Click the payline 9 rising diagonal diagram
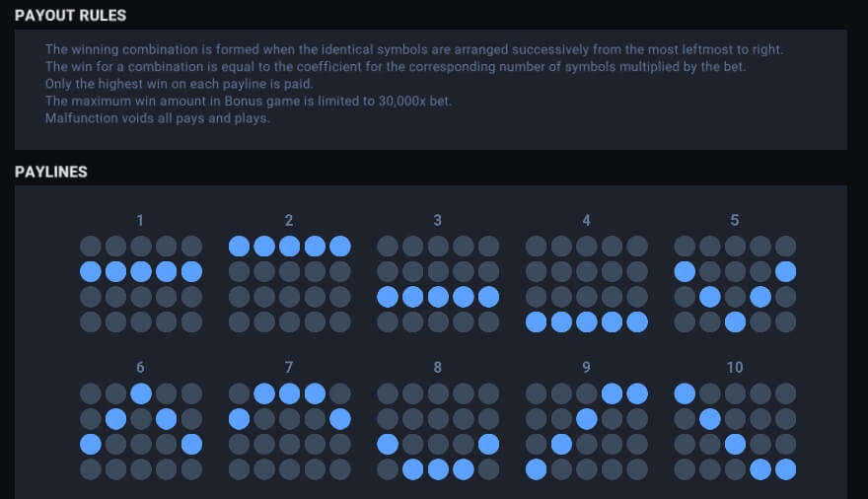Image resolution: width=868 pixels, height=499 pixels. [x=586, y=432]
